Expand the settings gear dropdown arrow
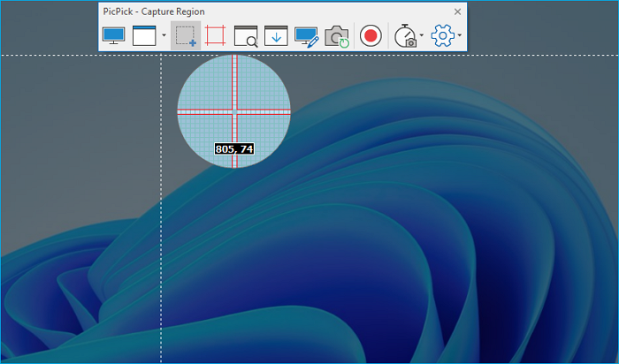619x364 pixels. pyautogui.click(x=460, y=35)
